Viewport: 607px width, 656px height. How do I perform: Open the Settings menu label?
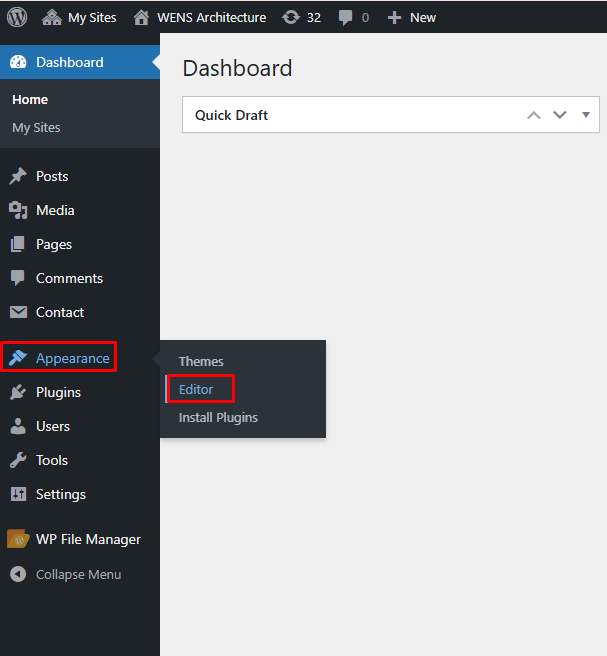[x=61, y=495]
